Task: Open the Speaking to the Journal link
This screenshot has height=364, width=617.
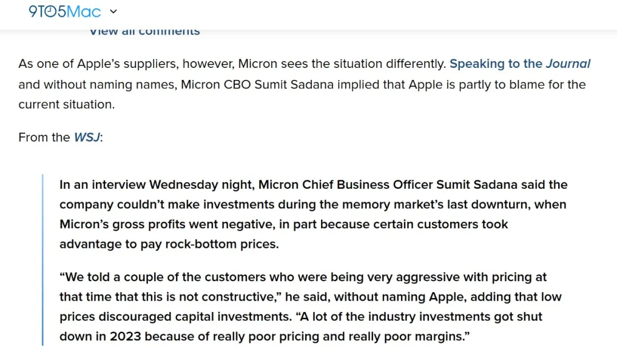Action: tap(520, 64)
